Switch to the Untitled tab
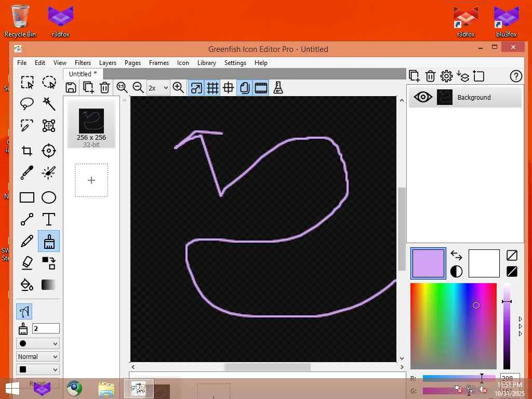 (83, 74)
